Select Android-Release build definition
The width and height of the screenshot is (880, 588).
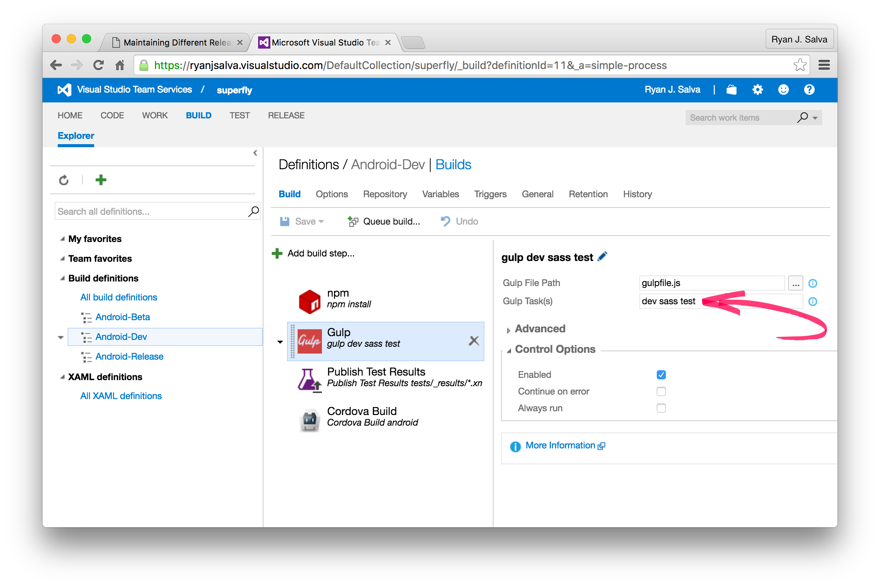[129, 357]
